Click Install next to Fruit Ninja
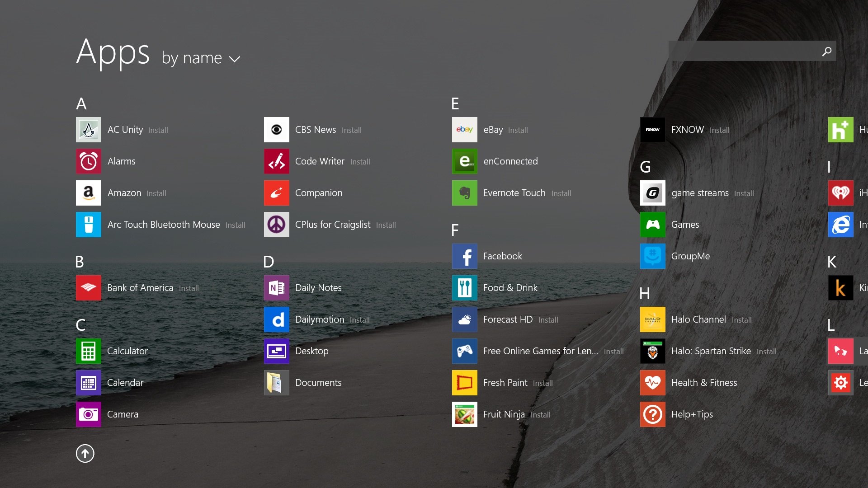The image size is (868, 488). coord(541,415)
